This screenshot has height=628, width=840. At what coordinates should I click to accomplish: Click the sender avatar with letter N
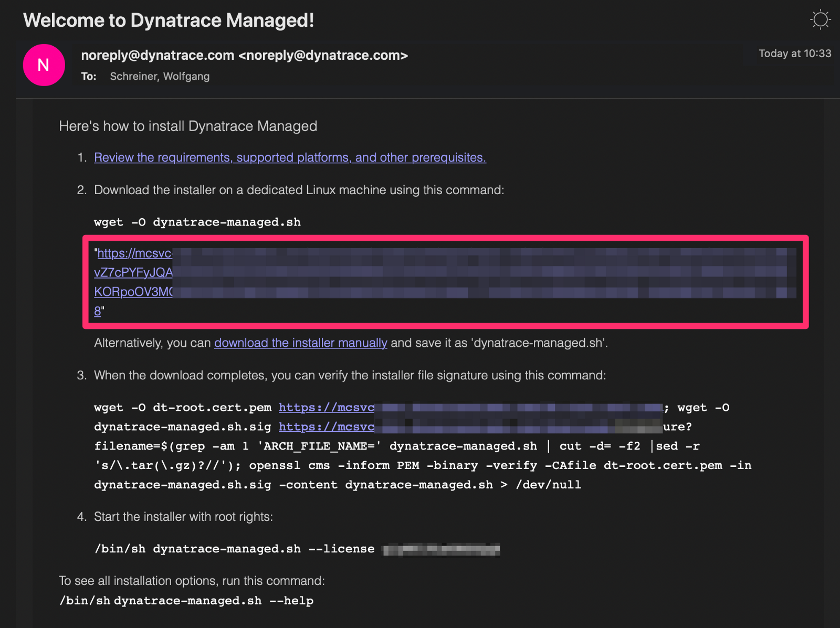click(x=44, y=65)
